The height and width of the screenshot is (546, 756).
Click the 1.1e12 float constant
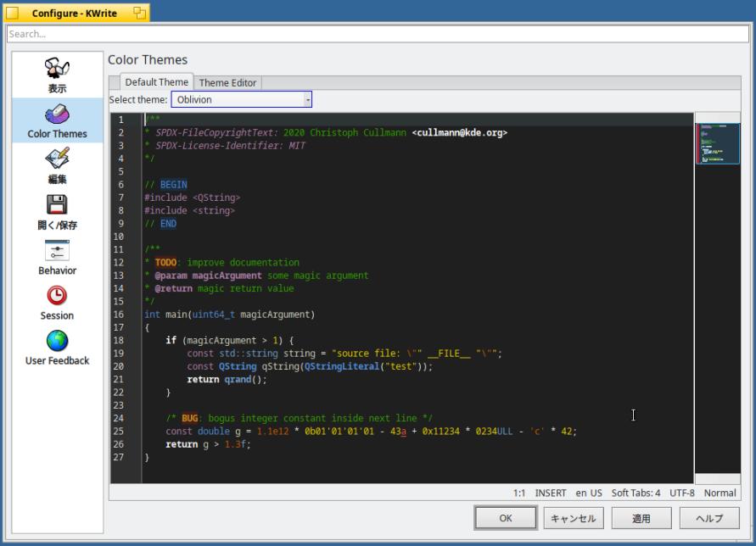point(272,431)
